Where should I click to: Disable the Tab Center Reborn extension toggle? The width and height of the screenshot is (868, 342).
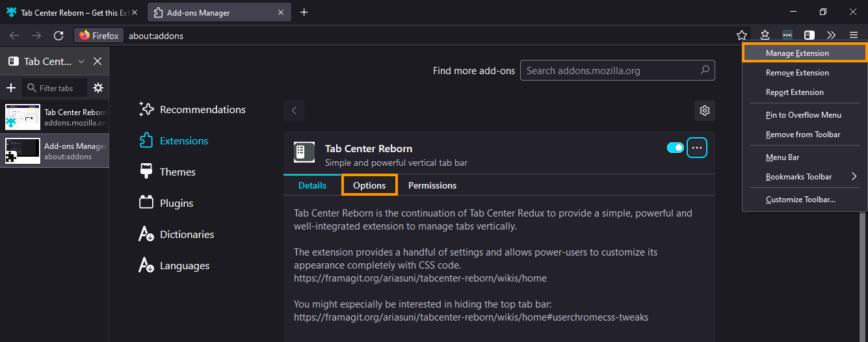point(676,148)
